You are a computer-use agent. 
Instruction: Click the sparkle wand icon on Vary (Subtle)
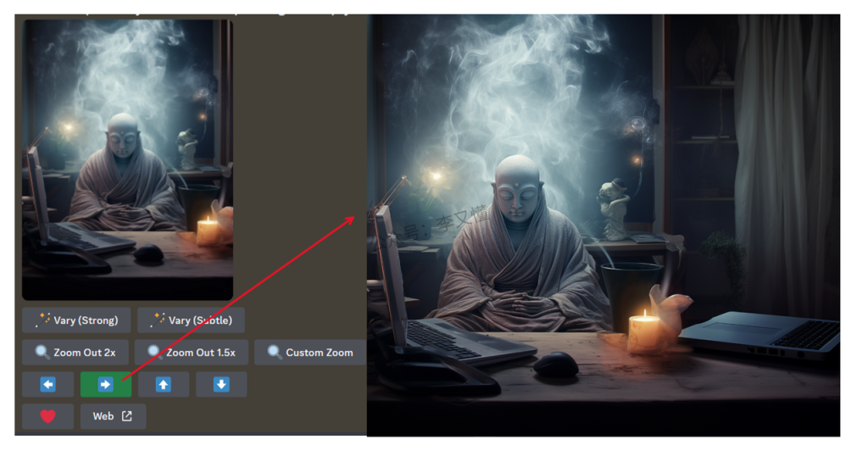click(x=157, y=320)
